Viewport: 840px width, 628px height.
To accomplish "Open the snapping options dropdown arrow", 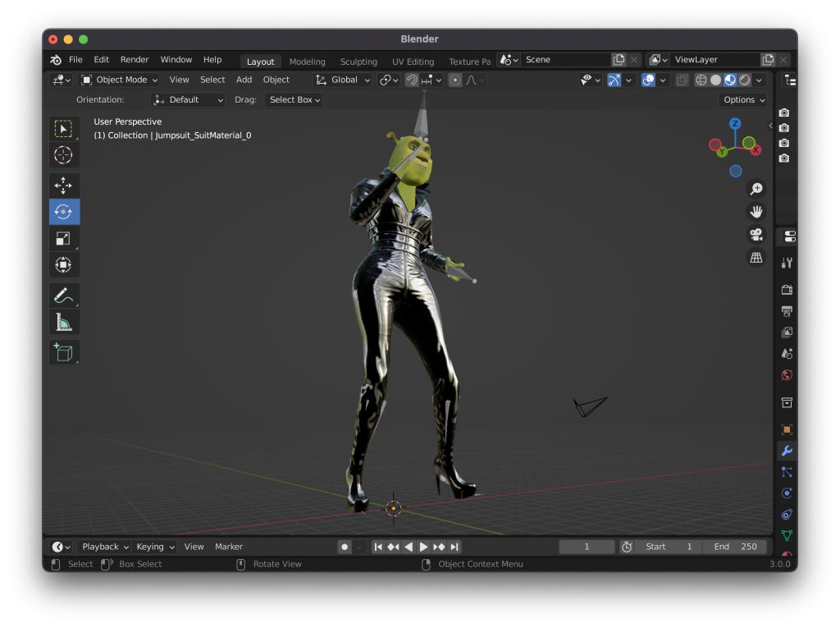I will point(431,80).
